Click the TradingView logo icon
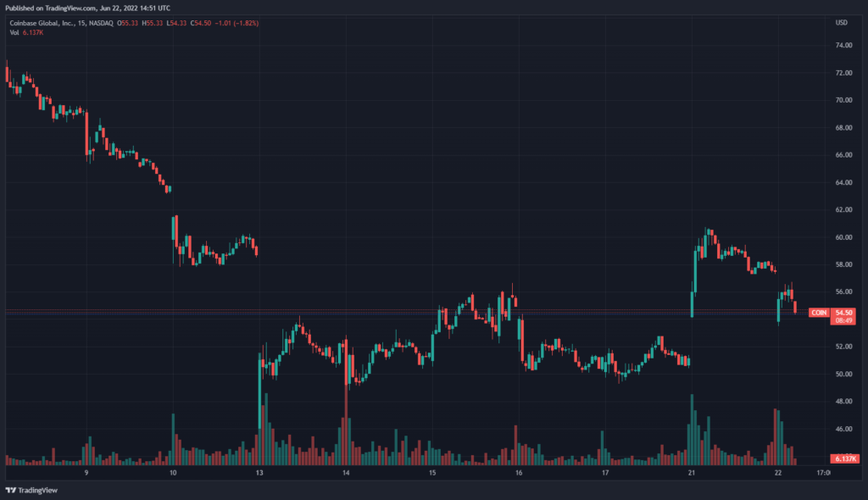The width and height of the screenshot is (868, 500). (11, 490)
